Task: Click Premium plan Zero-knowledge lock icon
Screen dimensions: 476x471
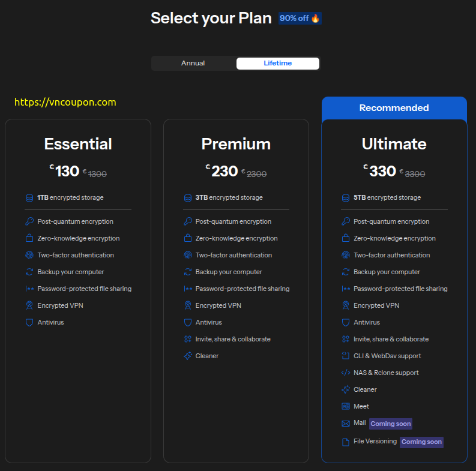Action: tap(187, 238)
